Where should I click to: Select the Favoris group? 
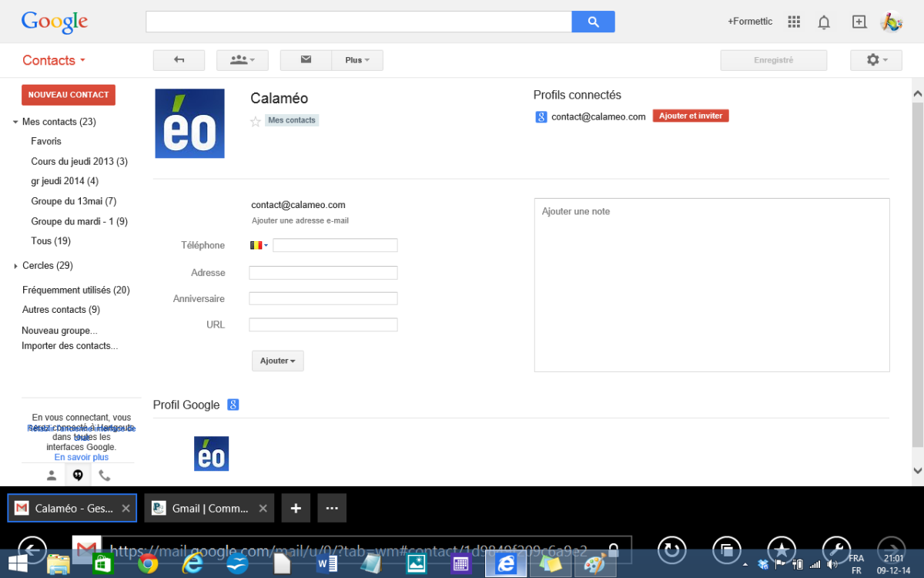(x=46, y=141)
